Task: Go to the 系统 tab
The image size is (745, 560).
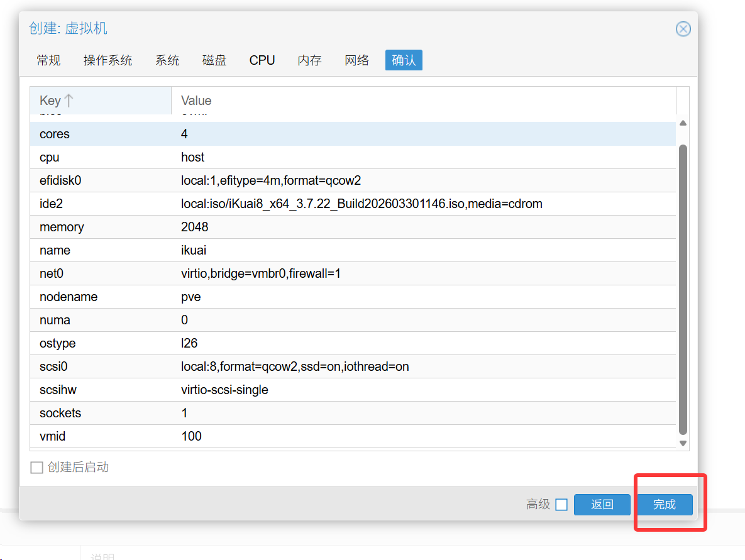Action: [x=167, y=60]
